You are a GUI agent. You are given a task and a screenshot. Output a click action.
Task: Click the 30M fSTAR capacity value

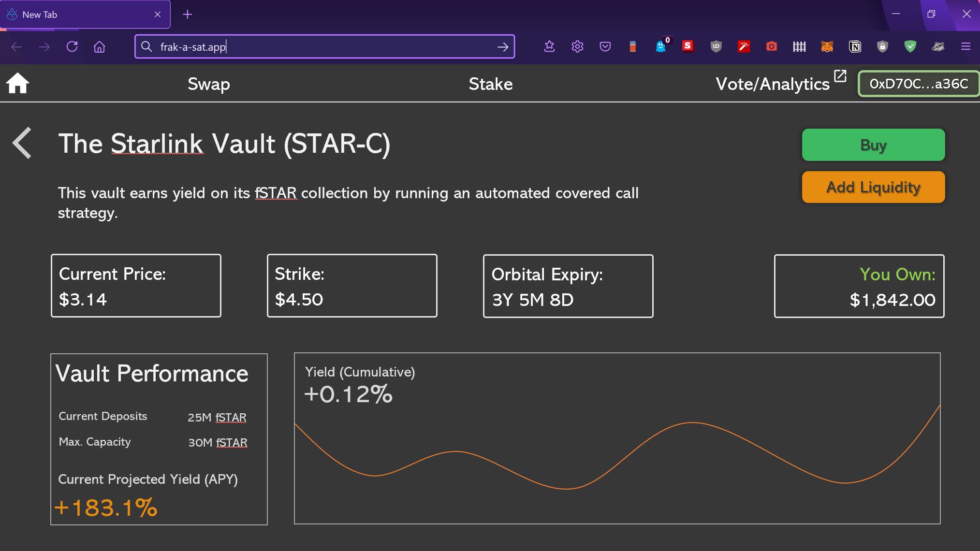click(x=218, y=442)
